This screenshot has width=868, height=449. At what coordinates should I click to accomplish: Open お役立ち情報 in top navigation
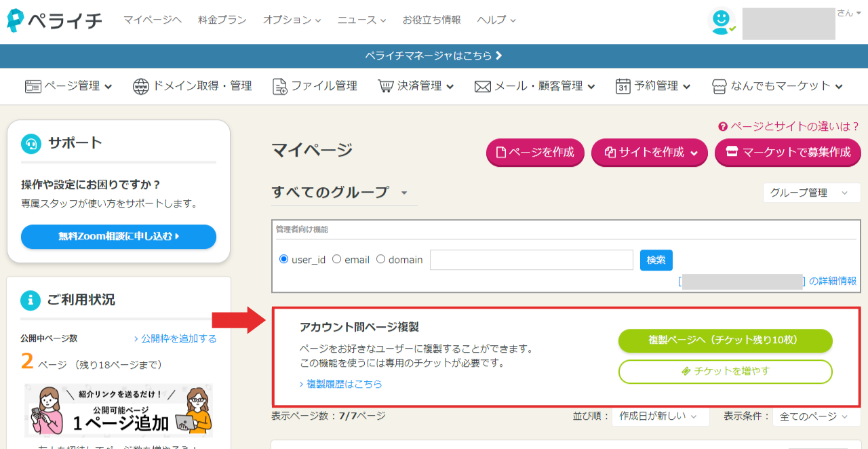[x=431, y=20]
